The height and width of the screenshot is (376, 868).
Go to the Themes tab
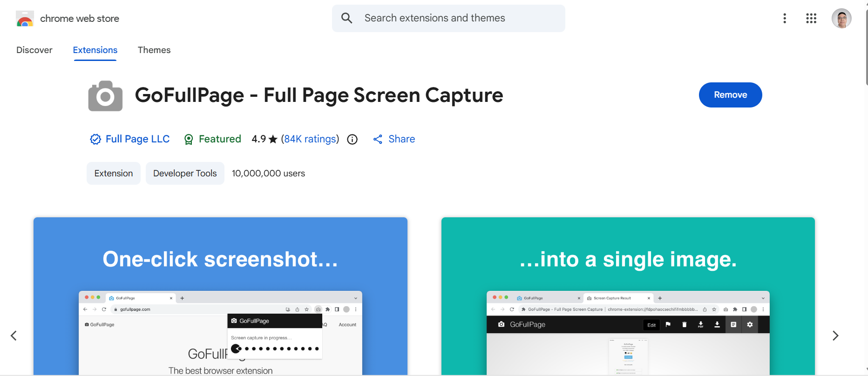[x=154, y=50]
